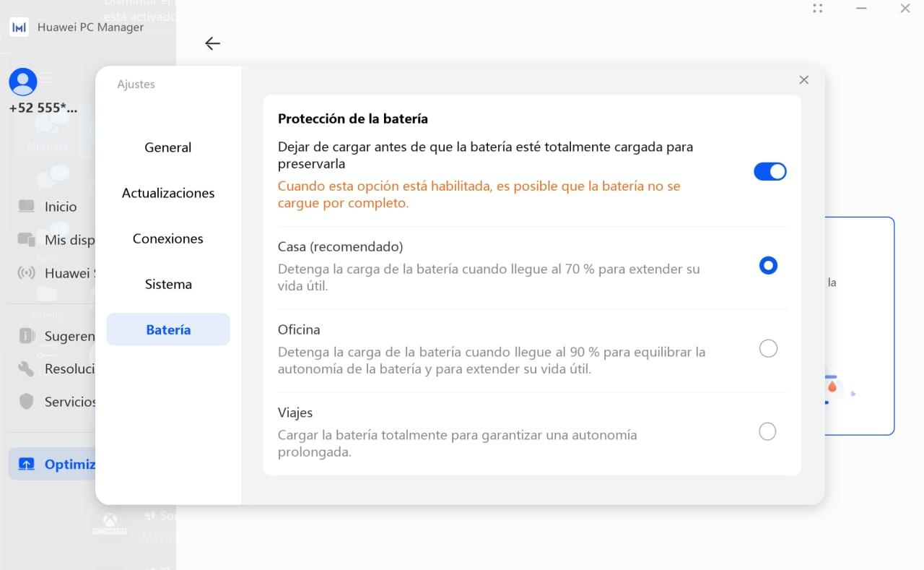Click the Huawei PC Manager logo icon
924x570 pixels.
click(x=19, y=27)
